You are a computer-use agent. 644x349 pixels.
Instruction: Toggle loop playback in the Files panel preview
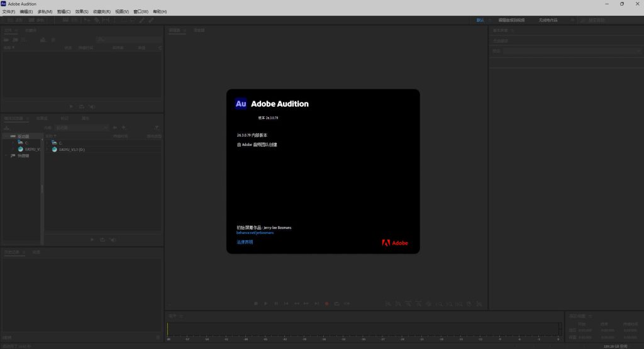pos(82,106)
